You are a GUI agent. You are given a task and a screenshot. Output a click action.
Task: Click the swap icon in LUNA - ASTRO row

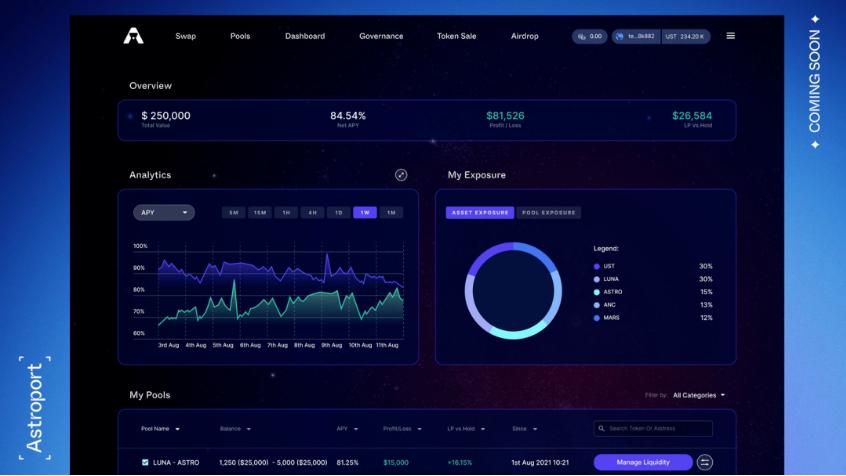tap(705, 462)
